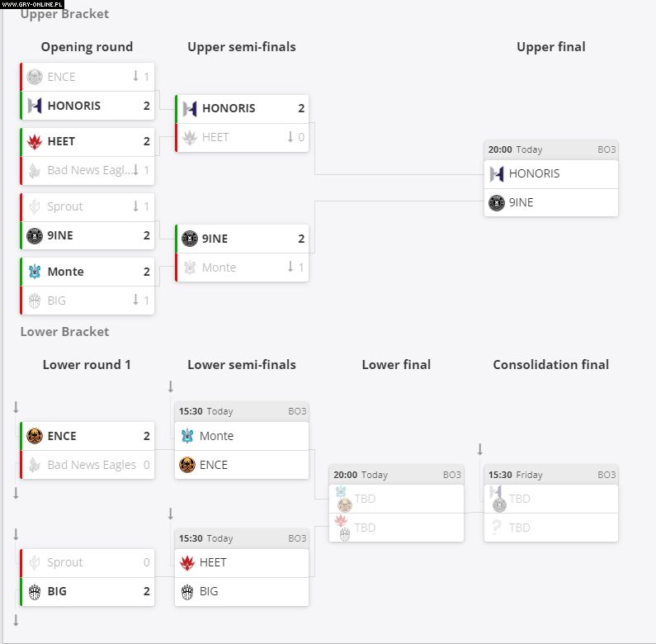Click the Monte logo in the Lower semi-finals
The width and height of the screenshot is (656, 644).
(187, 437)
